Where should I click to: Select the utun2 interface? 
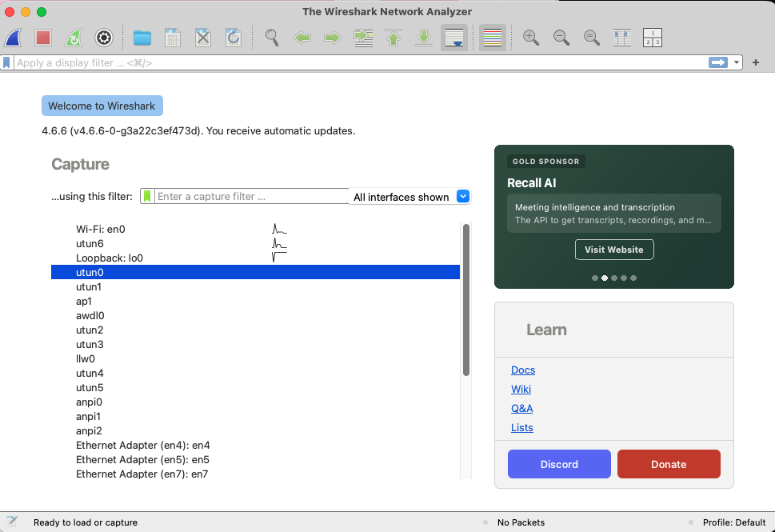point(255,330)
